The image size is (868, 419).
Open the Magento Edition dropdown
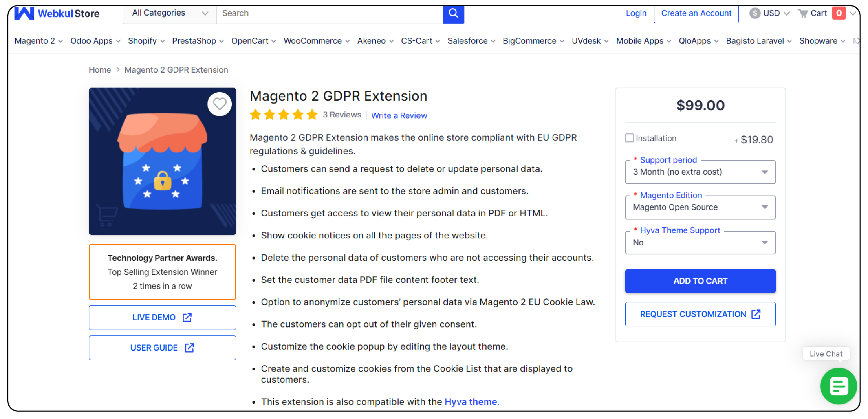pos(700,207)
